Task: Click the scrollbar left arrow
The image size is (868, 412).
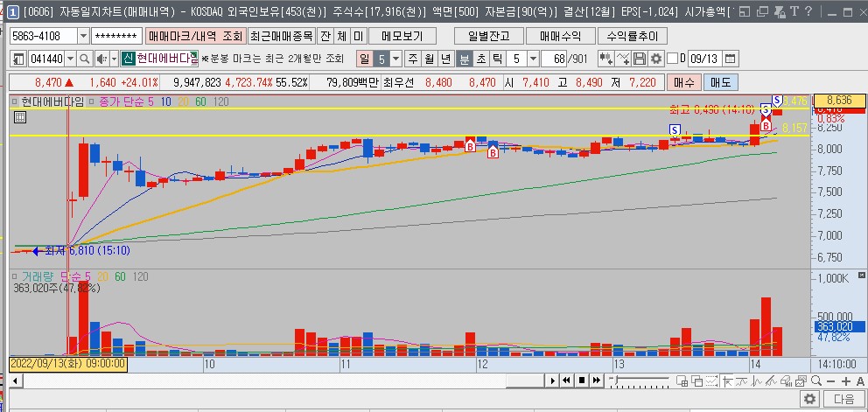Action: [x=15, y=381]
